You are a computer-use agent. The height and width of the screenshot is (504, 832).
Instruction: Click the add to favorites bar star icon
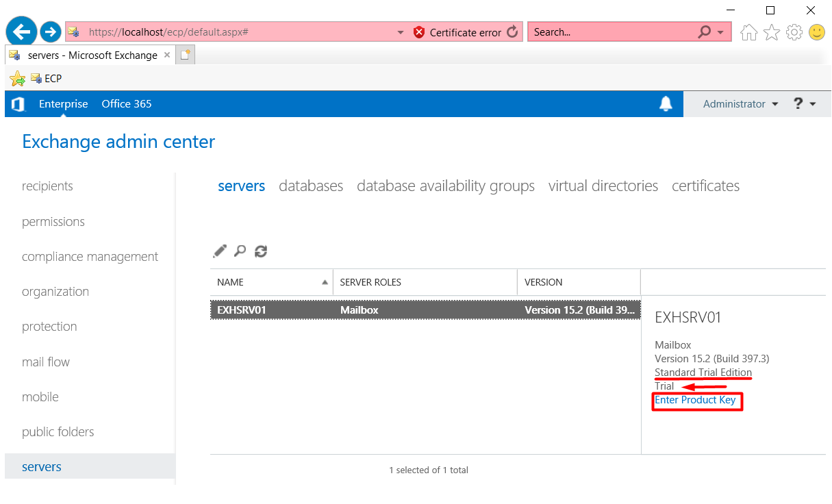[17, 79]
